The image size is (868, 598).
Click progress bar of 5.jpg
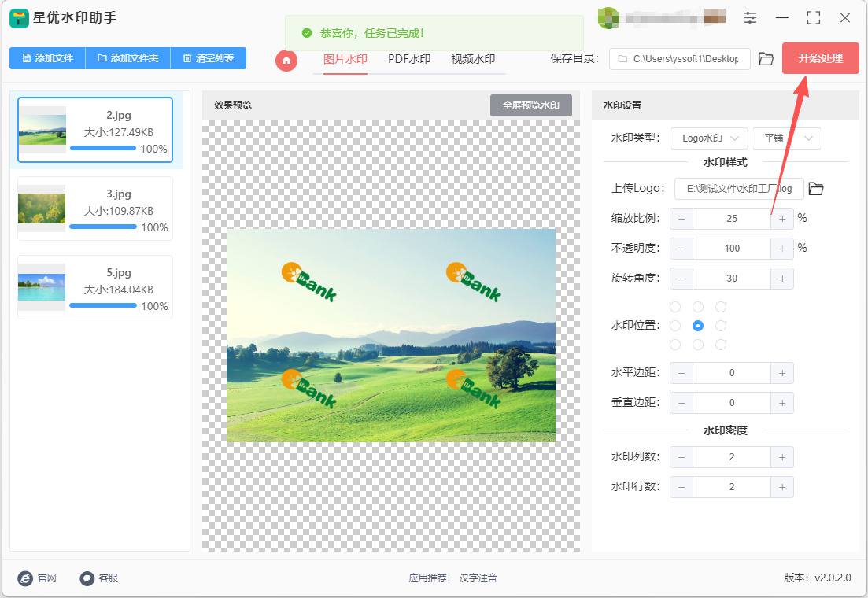(103, 305)
